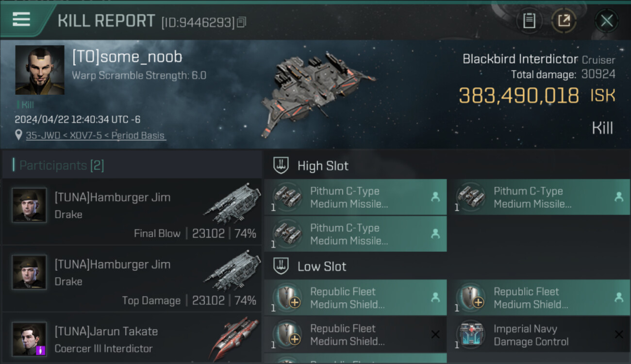
Task: Close the kill report window
Action: (x=606, y=20)
